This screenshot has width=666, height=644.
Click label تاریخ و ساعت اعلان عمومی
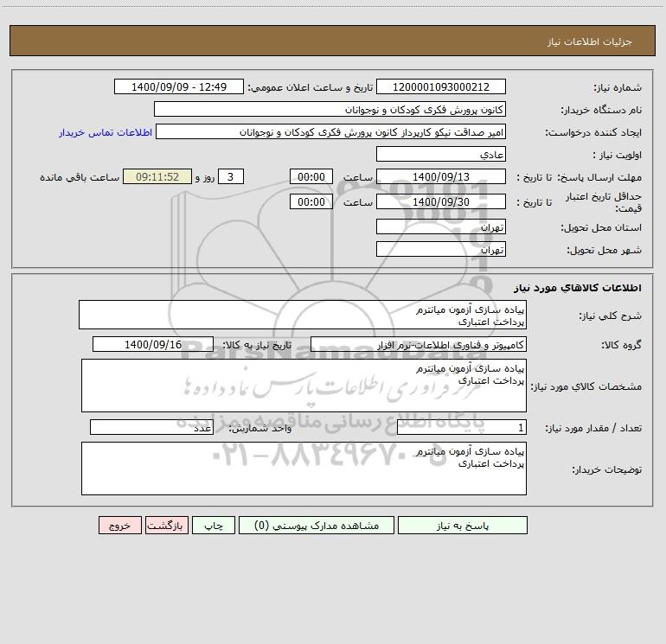[311, 87]
